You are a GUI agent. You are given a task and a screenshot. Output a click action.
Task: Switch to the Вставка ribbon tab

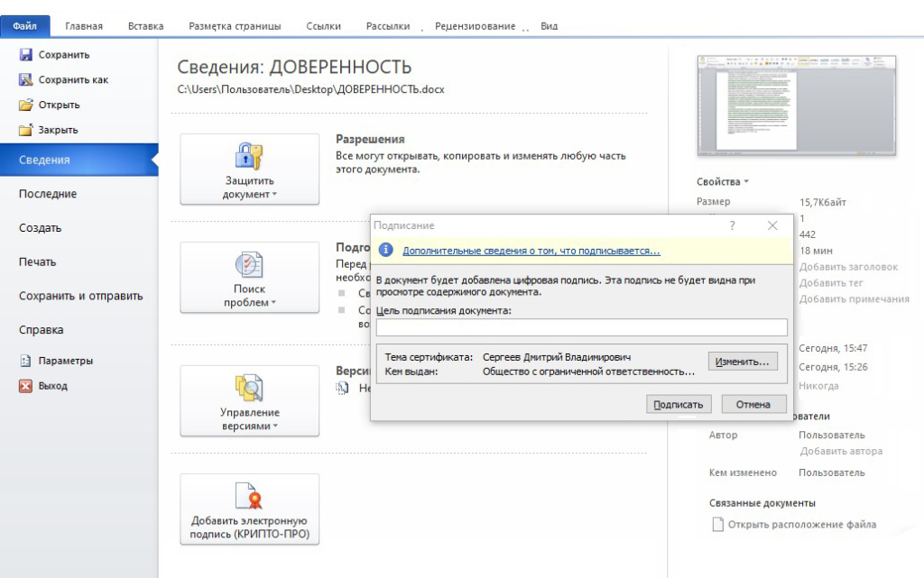click(145, 26)
